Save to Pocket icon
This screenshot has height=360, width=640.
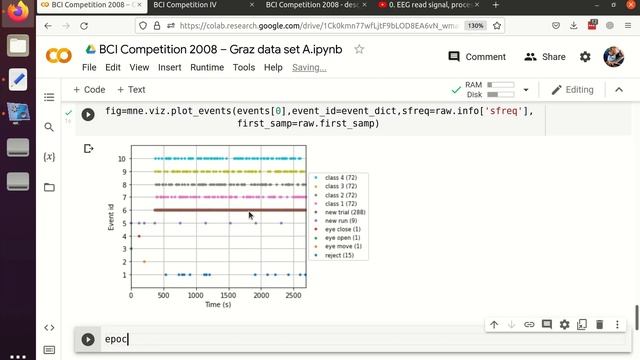tap(556, 26)
